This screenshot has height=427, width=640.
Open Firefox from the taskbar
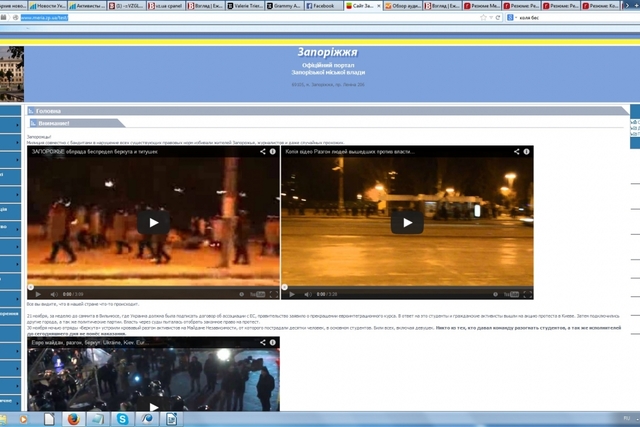[x=73, y=419]
